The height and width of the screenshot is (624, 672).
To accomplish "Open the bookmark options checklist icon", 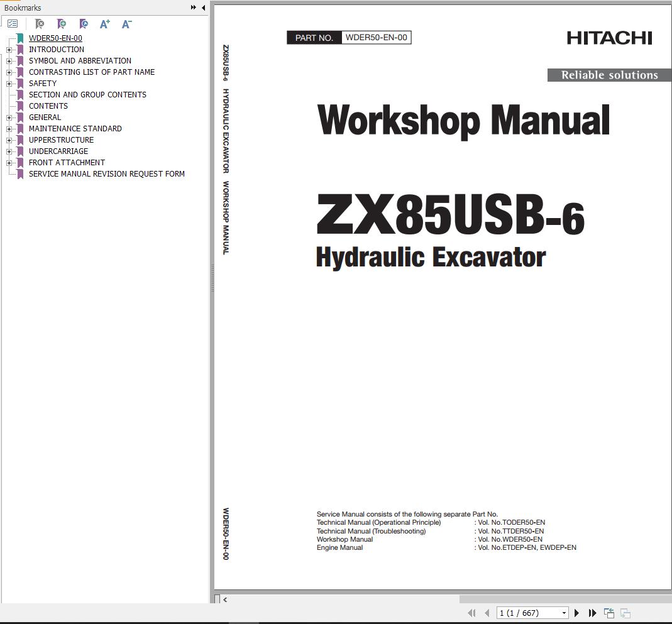I will pyautogui.click(x=13, y=24).
